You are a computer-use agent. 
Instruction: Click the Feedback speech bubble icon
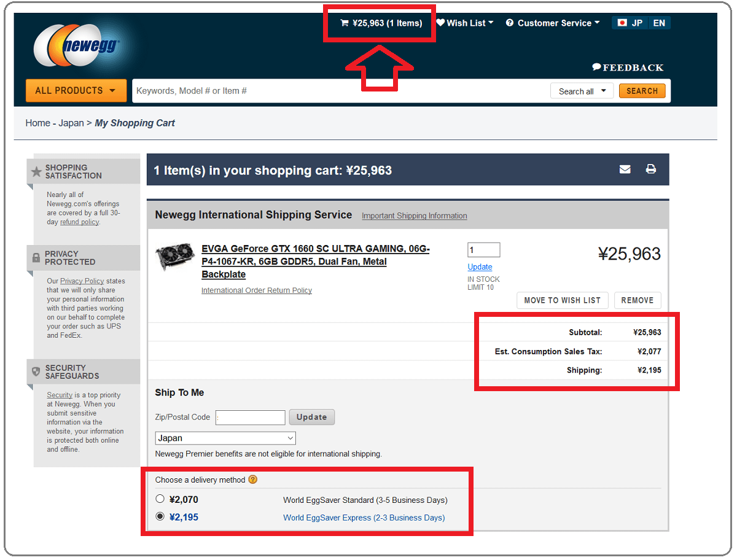pos(596,67)
